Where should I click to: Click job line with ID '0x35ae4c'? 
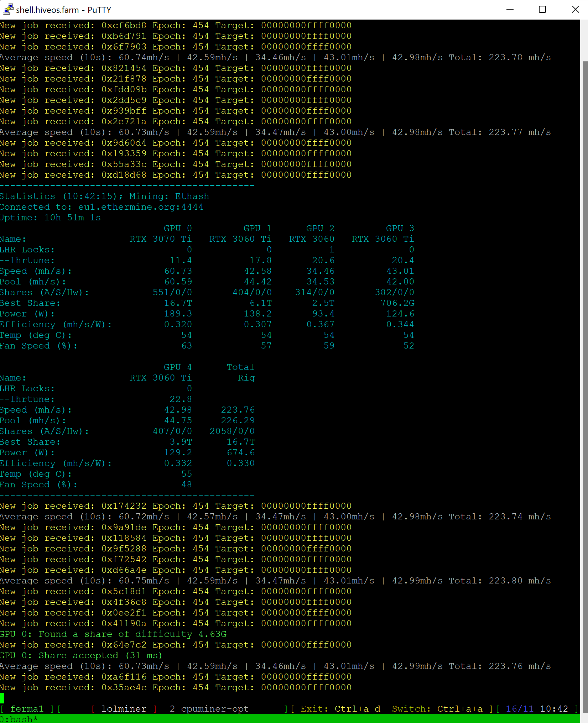click(x=176, y=688)
